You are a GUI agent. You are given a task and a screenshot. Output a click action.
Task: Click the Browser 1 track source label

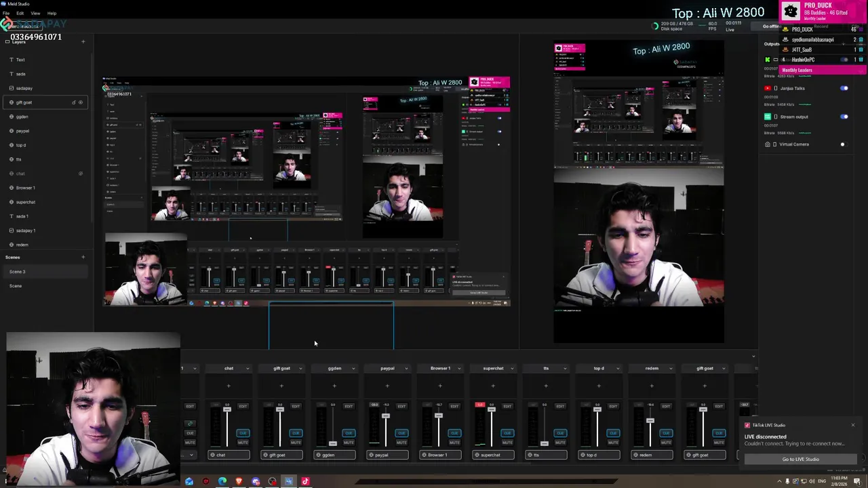pos(440,455)
